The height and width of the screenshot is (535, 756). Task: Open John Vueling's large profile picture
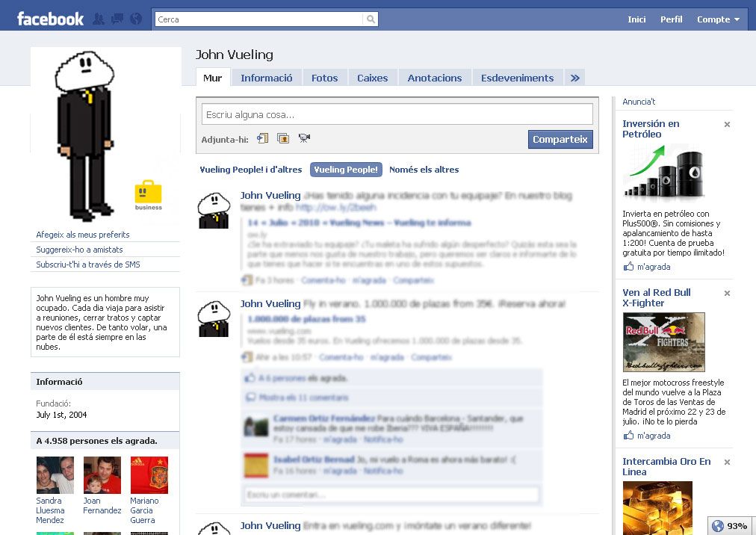105,135
